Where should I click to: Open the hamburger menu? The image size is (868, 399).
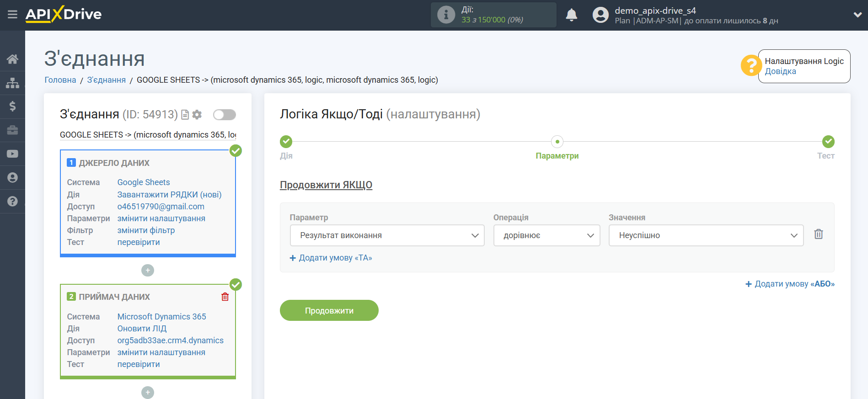12,15
